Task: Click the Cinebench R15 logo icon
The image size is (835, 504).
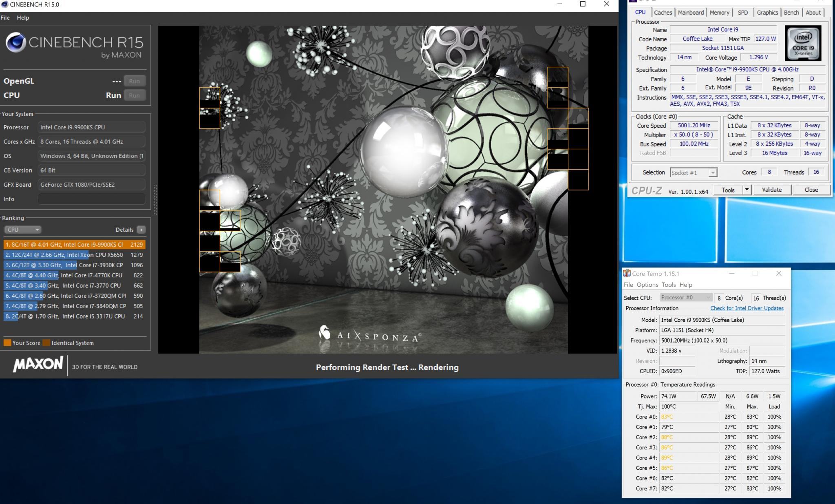Action: click(16, 42)
